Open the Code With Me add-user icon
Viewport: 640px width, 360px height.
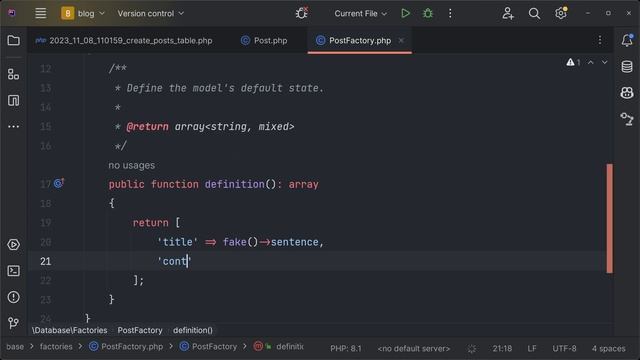pyautogui.click(x=508, y=13)
